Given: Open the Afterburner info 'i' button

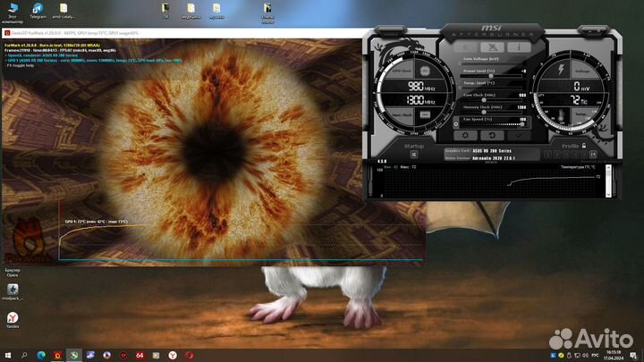Looking at the screenshot, I should [x=518, y=47].
